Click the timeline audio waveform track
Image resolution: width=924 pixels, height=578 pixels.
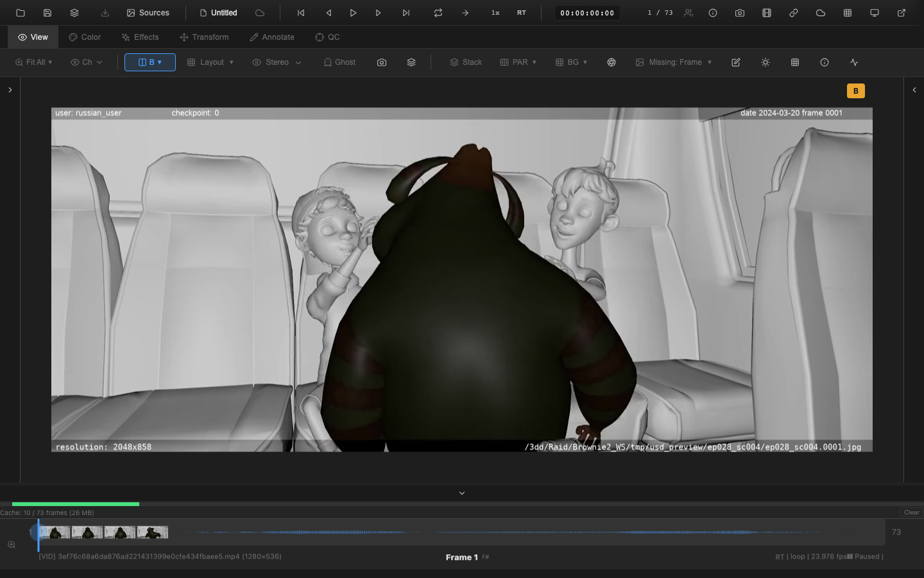click(x=513, y=532)
